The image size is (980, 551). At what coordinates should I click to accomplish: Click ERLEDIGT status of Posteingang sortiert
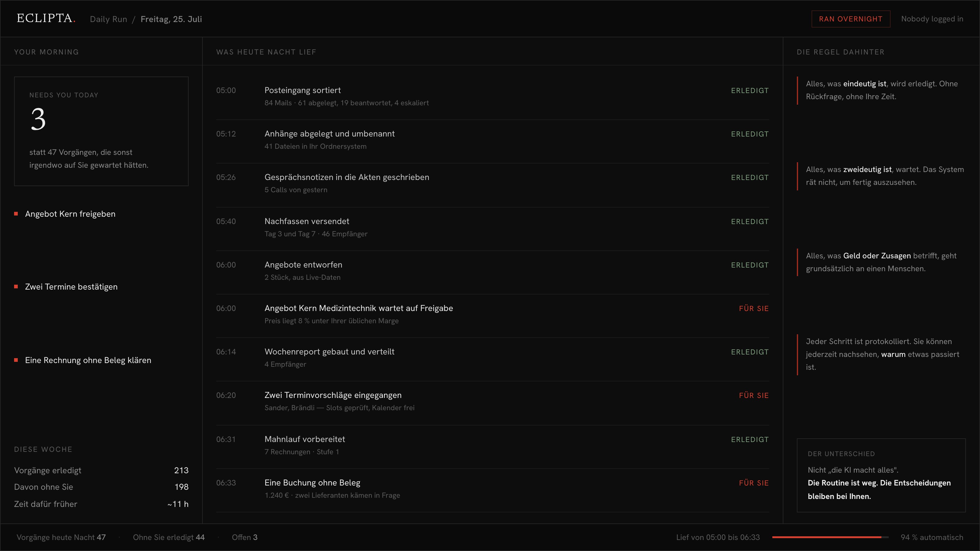pos(749,91)
